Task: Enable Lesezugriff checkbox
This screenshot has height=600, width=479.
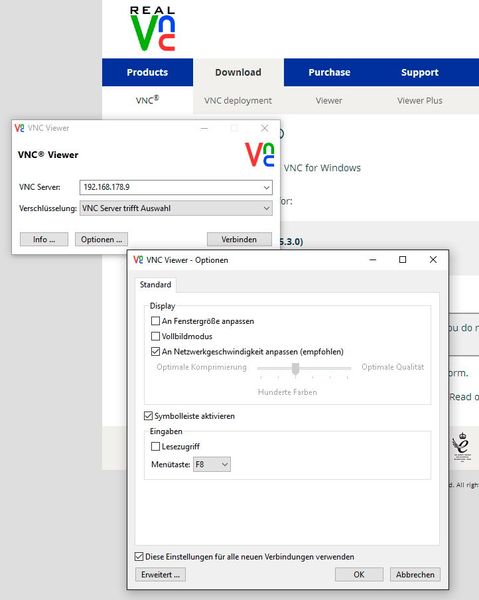Action: point(155,446)
